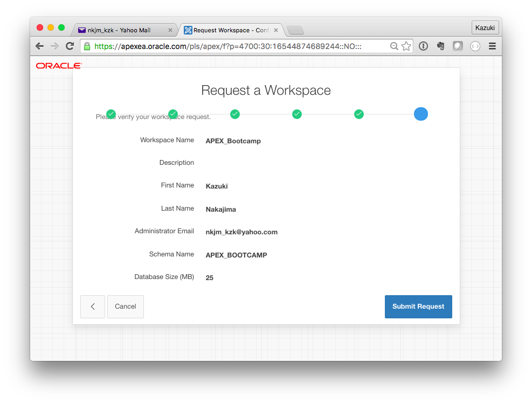Click the current blue wizard step
Image resolution: width=532 pixels, height=404 pixels.
421,114
